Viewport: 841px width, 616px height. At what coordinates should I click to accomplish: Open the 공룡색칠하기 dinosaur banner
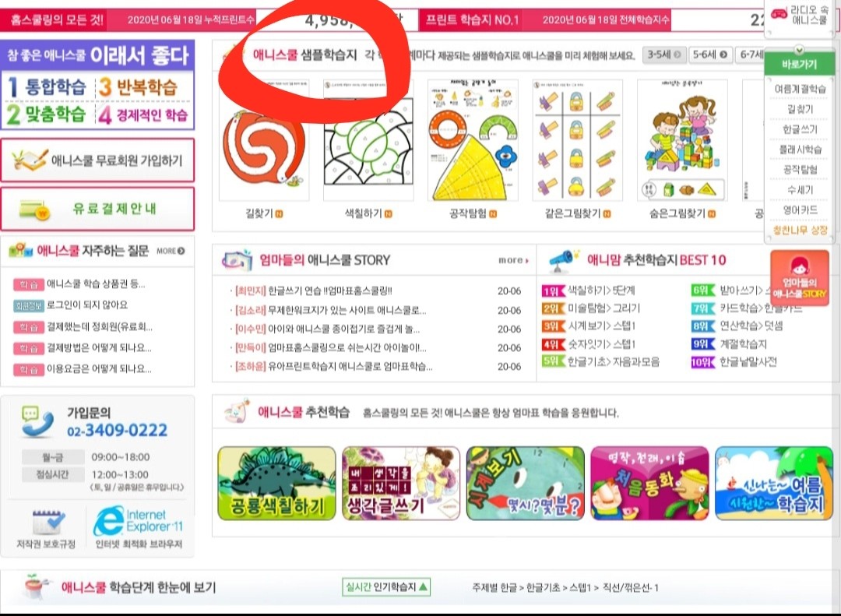coord(276,484)
